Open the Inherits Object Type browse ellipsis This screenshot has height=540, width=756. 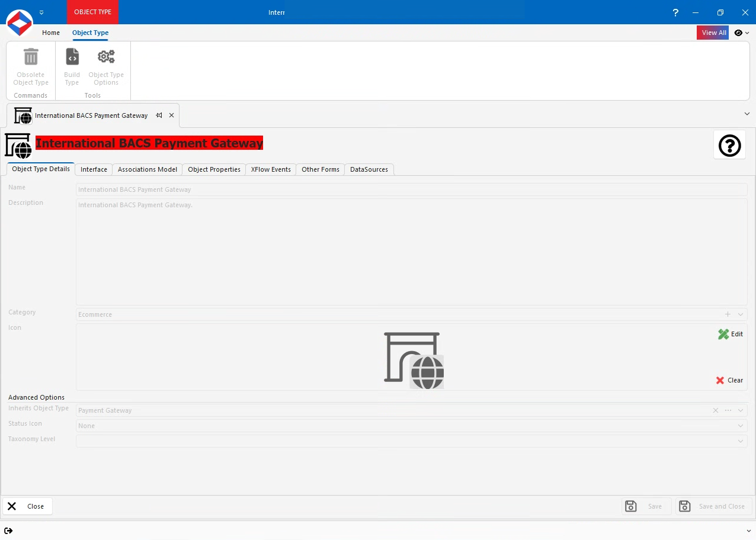[727, 410]
